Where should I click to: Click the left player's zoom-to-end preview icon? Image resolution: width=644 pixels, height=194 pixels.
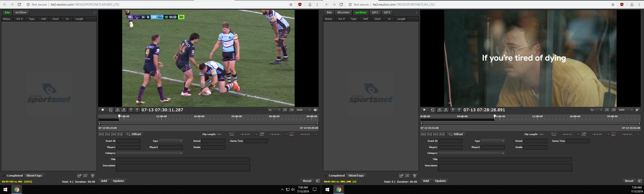(292, 110)
